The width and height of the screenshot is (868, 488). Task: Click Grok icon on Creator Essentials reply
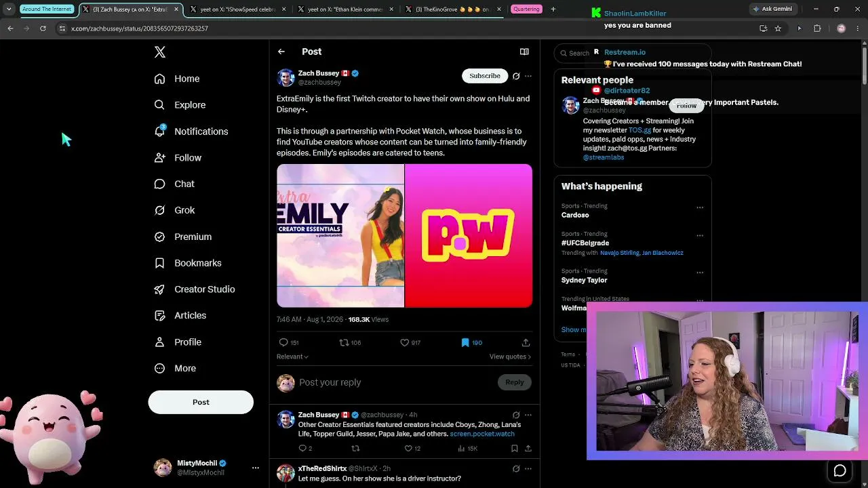[x=516, y=415]
